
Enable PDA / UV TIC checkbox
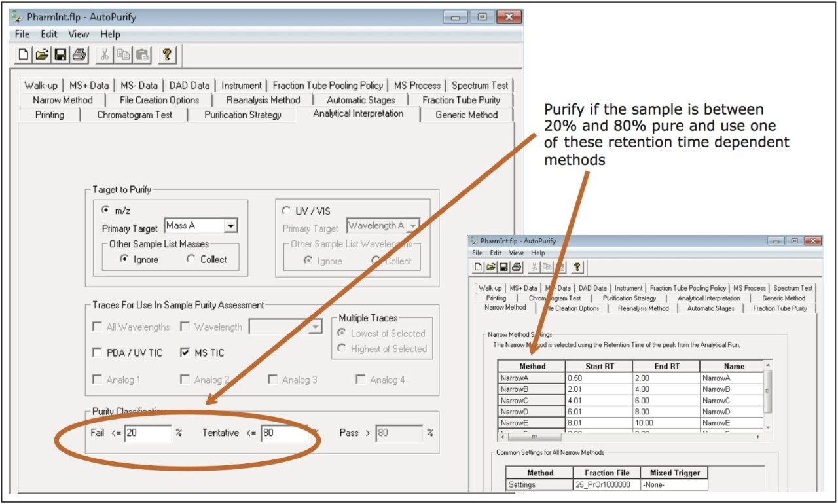pyautogui.click(x=97, y=352)
